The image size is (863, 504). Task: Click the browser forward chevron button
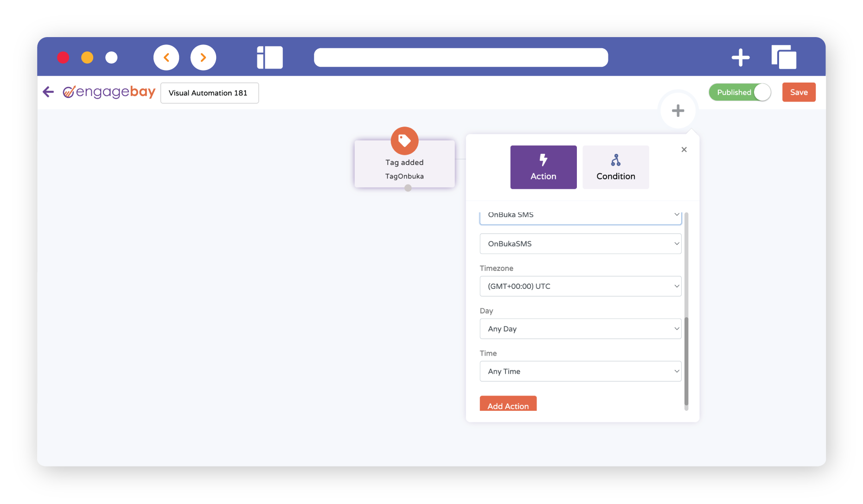click(203, 57)
